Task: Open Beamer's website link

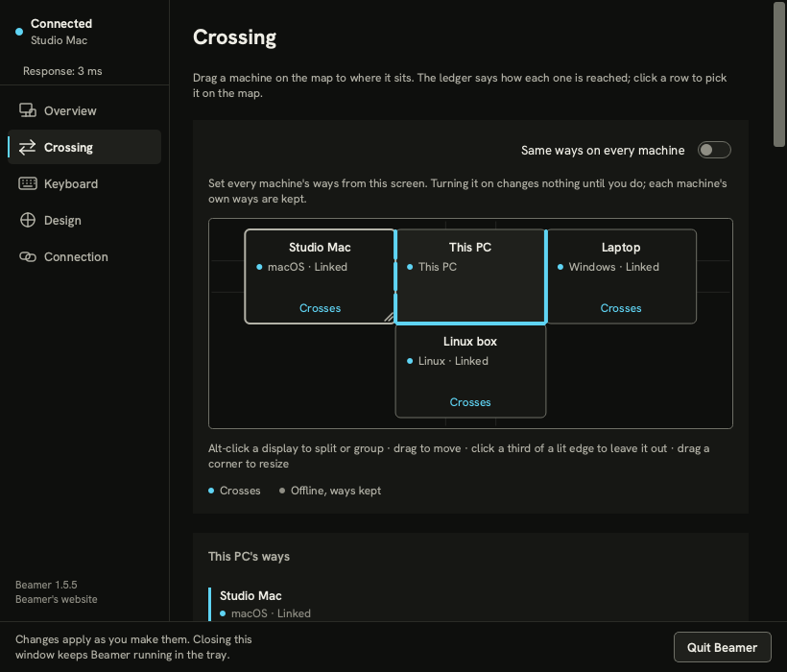Action: click(x=57, y=599)
